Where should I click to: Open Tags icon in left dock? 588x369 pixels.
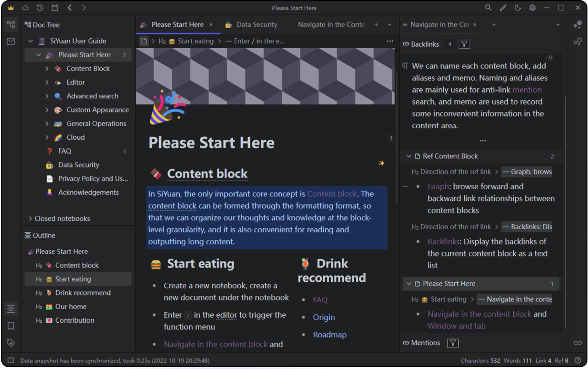pos(11,343)
